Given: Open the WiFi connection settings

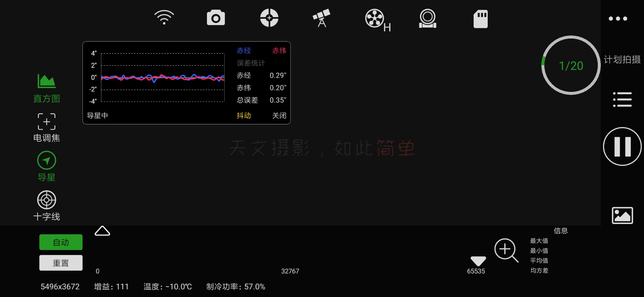Looking at the screenshot, I should coord(164,17).
